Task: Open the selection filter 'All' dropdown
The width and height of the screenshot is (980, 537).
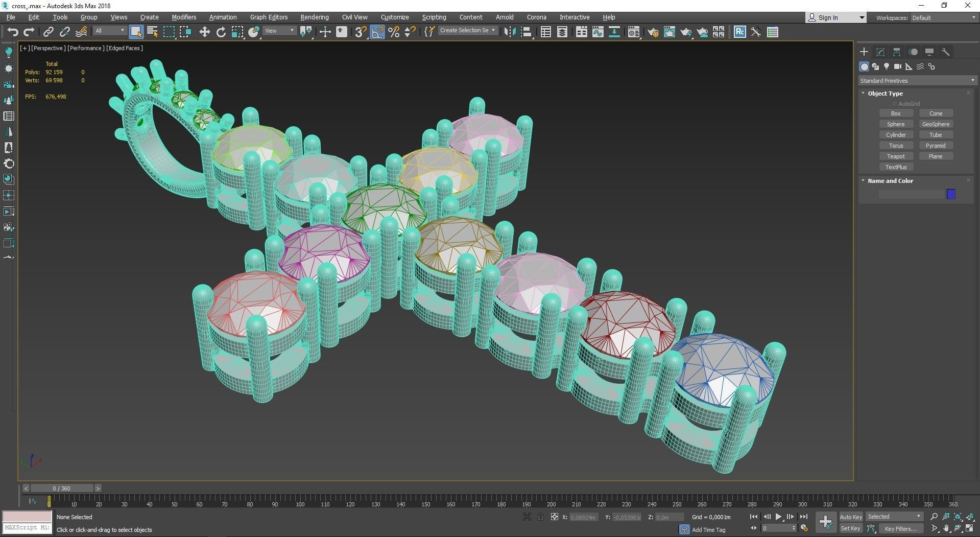Action: [x=110, y=31]
